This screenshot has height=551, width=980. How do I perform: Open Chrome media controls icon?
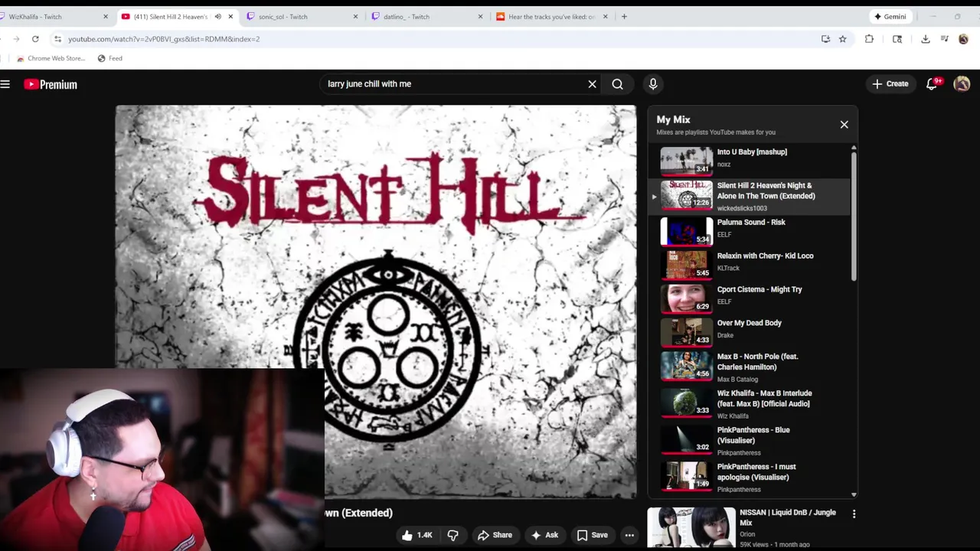pyautogui.click(x=944, y=39)
